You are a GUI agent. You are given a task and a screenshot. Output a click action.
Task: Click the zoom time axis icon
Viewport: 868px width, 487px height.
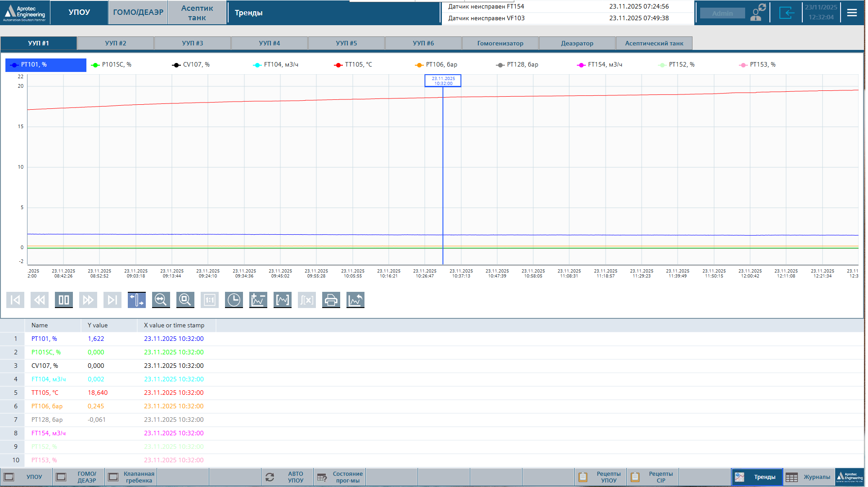point(161,300)
